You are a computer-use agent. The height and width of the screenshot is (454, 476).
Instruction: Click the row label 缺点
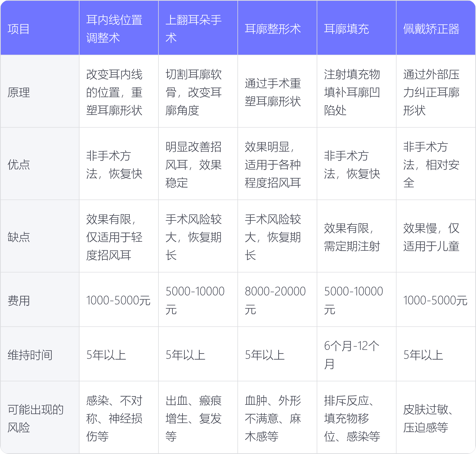(40, 236)
